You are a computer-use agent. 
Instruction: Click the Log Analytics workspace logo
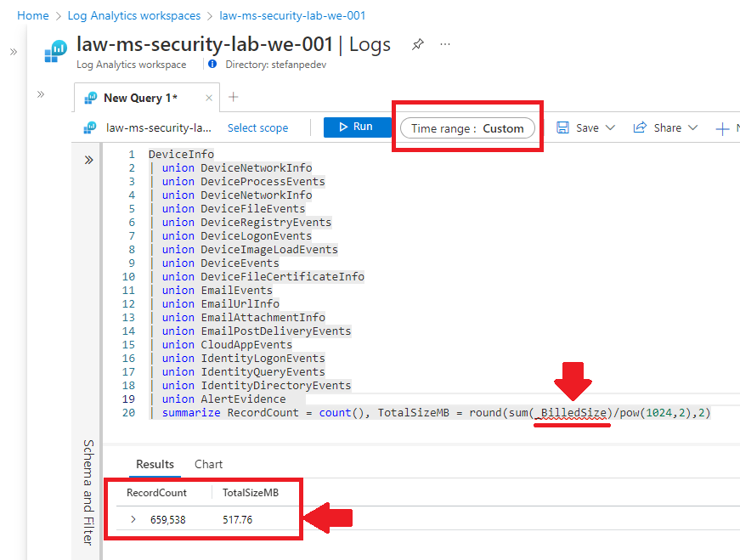click(x=56, y=52)
